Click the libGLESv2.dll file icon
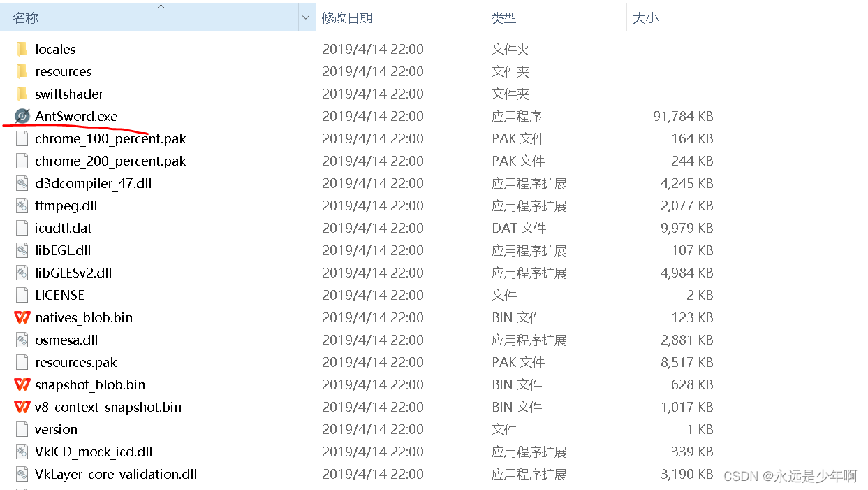 coord(22,273)
